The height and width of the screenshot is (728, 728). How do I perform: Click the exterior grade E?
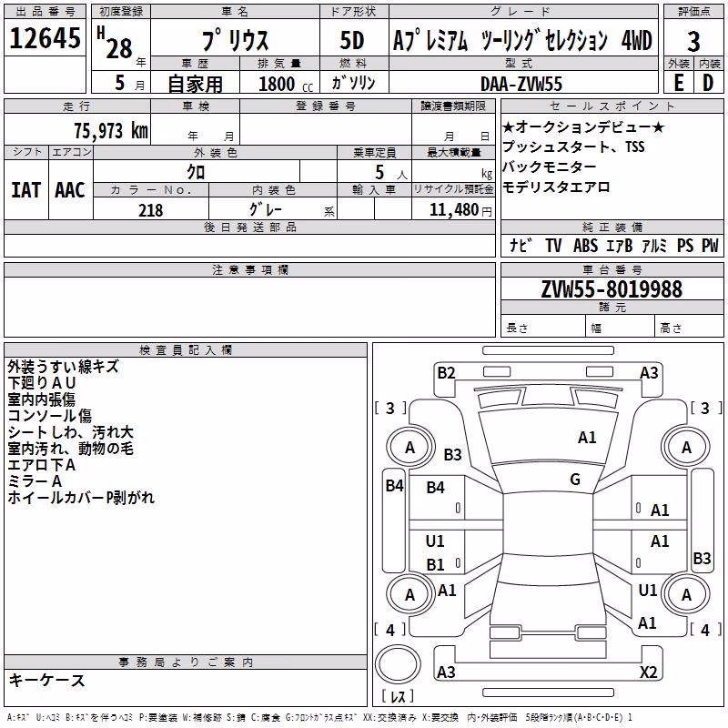pos(679,83)
